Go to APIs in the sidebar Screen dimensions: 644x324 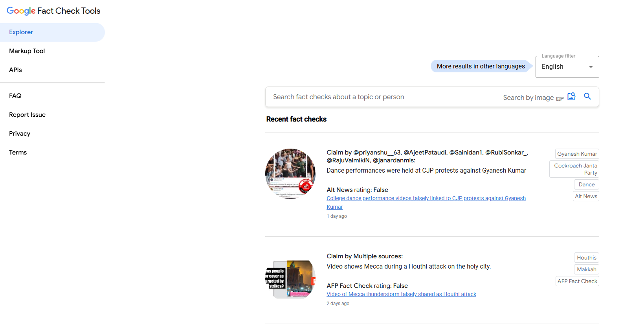click(15, 70)
